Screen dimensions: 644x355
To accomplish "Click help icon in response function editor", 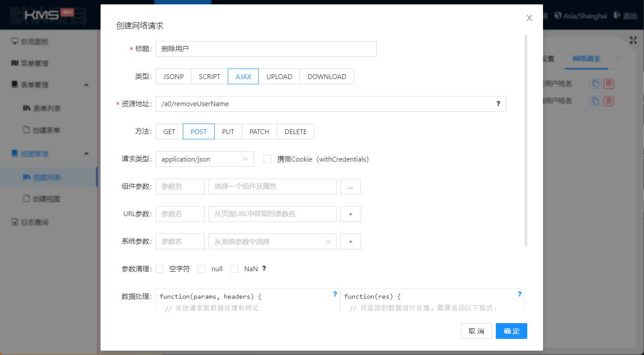I will [519, 294].
